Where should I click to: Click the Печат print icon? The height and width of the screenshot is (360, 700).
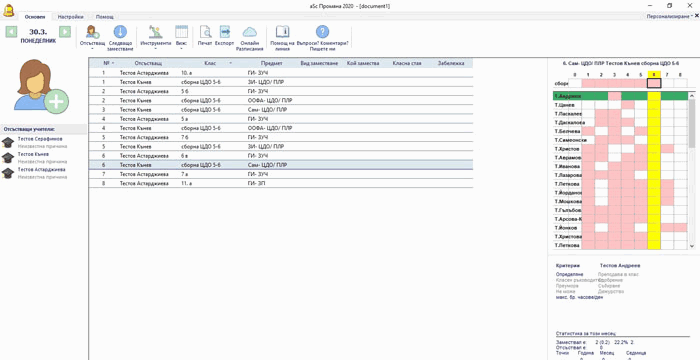(205, 32)
